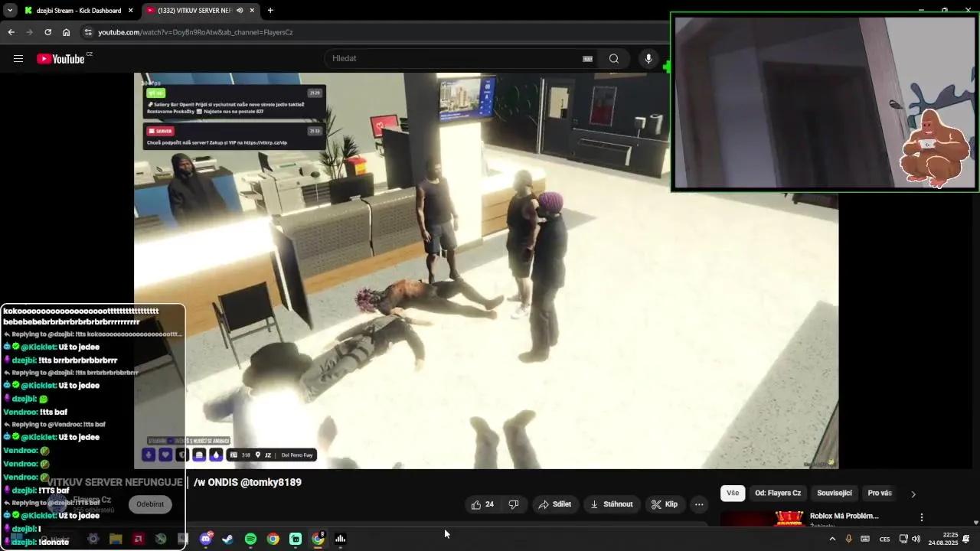This screenshot has width=980, height=551.
Task: Click the Flayers Cz channel name
Action: (92, 500)
